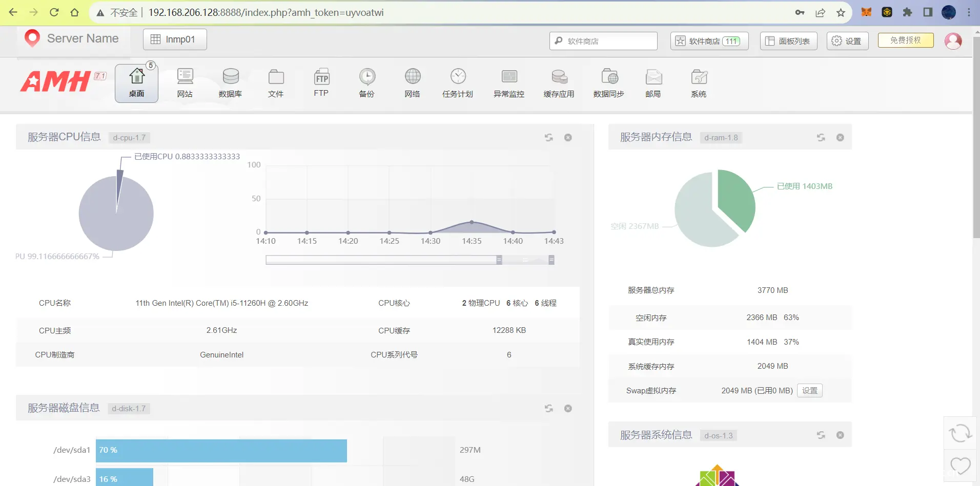The width and height of the screenshot is (980, 486).
Task: Open the 缓存应用 cache application icon
Action: [x=559, y=83]
